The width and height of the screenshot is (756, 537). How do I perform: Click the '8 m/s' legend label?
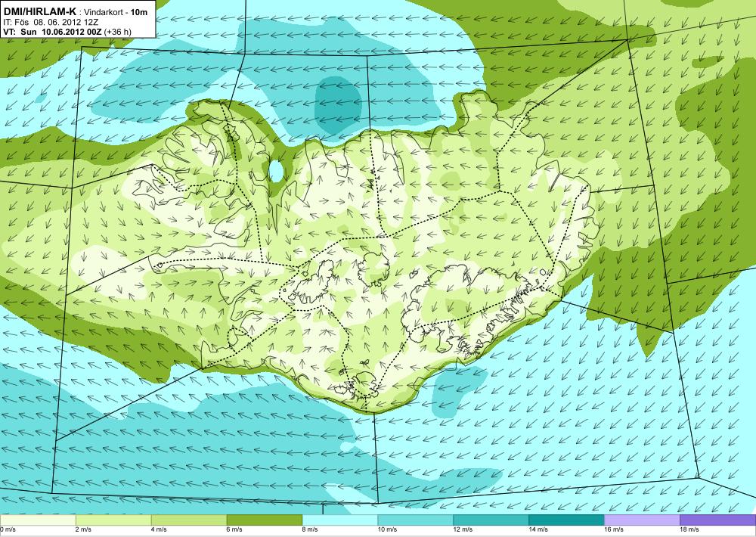click(x=311, y=529)
